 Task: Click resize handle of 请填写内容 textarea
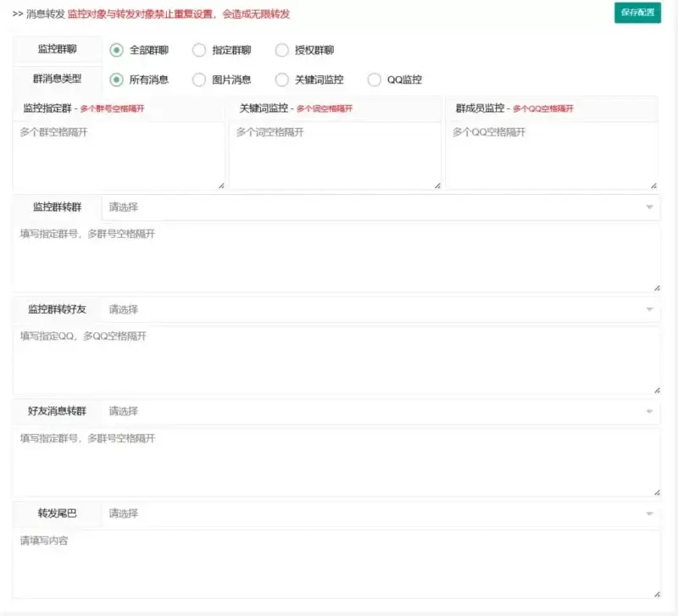pos(658,595)
